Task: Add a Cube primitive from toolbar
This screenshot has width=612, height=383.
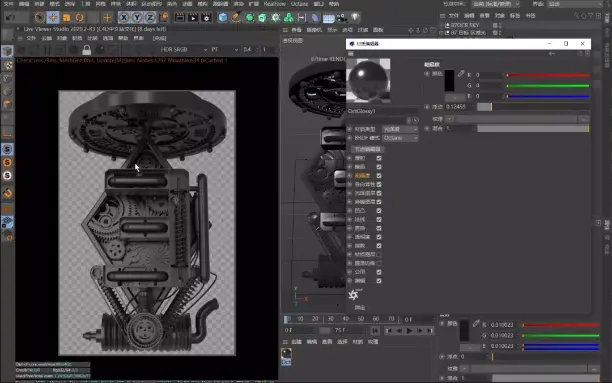Action: (223, 18)
